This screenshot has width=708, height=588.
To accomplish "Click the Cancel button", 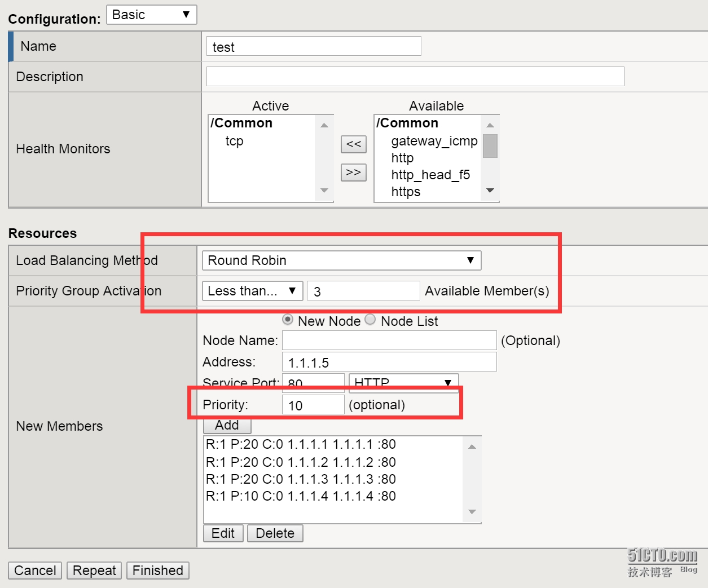I will pos(35,571).
